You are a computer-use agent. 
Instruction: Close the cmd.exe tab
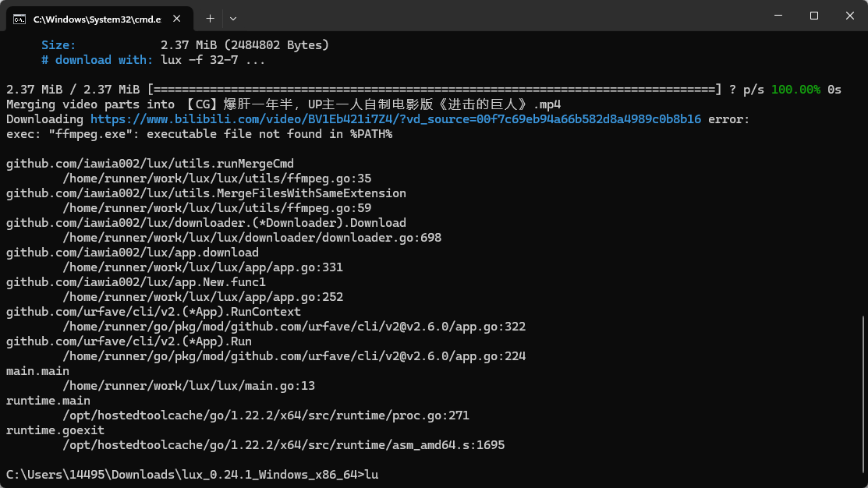[x=179, y=17]
